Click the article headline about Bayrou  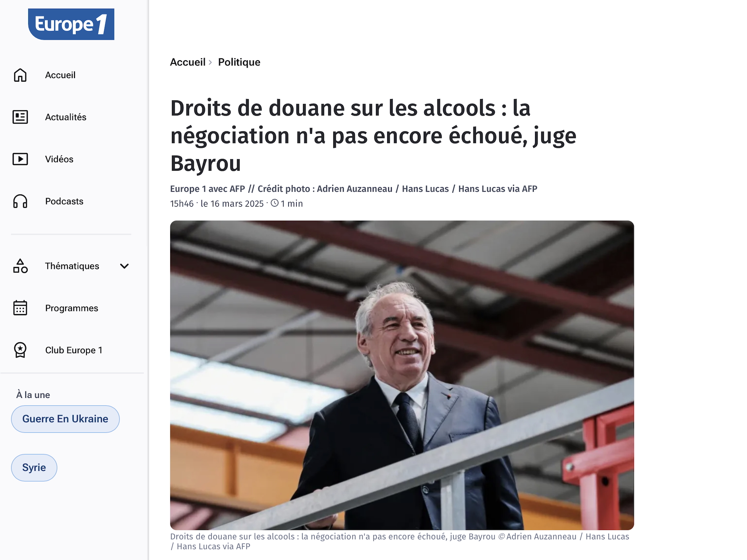[x=373, y=136]
